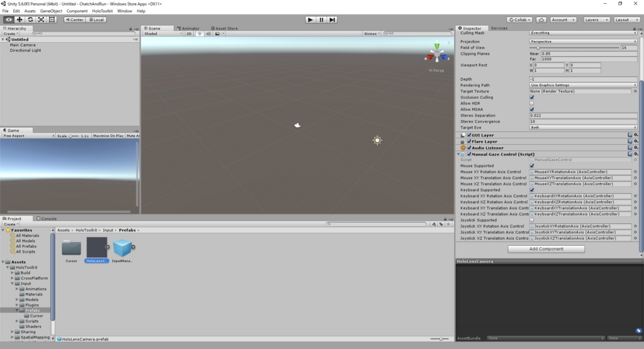Disable the GUI Layer component

pyautogui.click(x=469, y=135)
